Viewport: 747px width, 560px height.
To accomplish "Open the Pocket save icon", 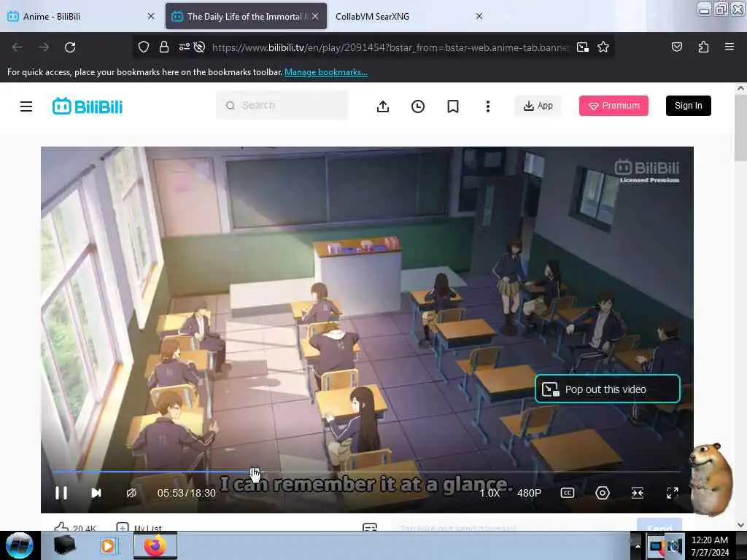I will 677,47.
